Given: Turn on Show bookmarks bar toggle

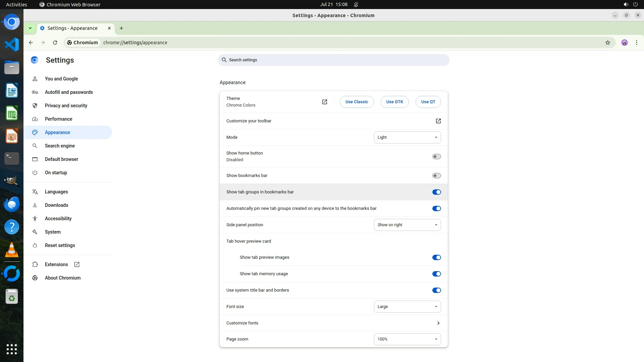Looking at the screenshot, I should tap(436, 176).
